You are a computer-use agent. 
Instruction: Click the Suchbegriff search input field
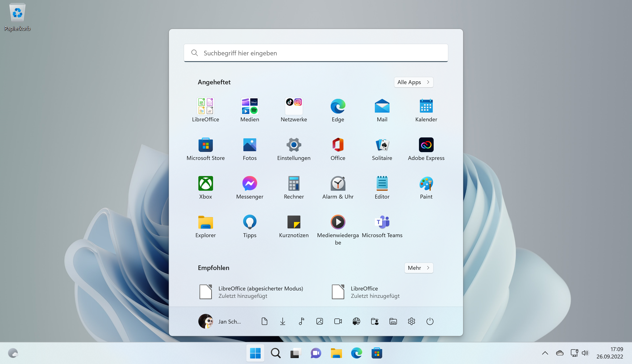[316, 53]
